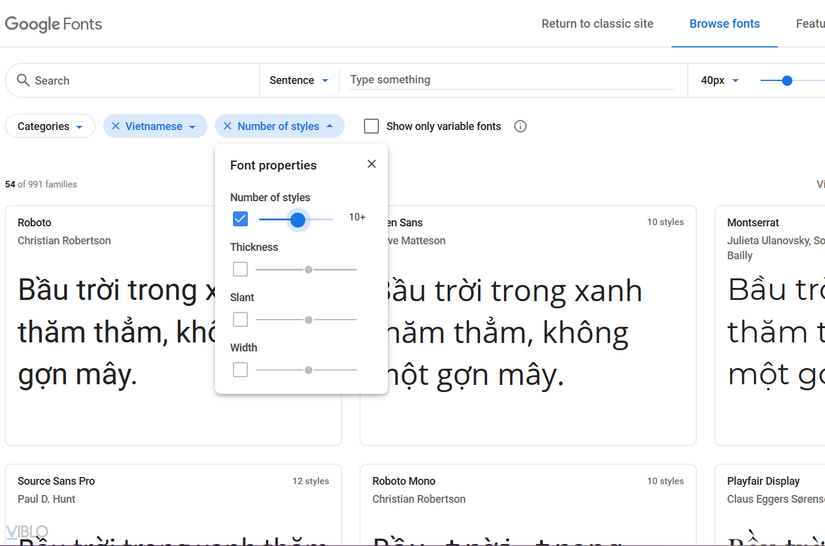
Task: Click the font size slider handle
Action: [x=787, y=80]
